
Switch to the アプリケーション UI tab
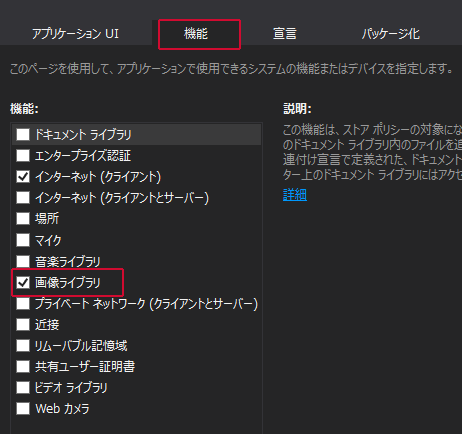[x=75, y=34]
